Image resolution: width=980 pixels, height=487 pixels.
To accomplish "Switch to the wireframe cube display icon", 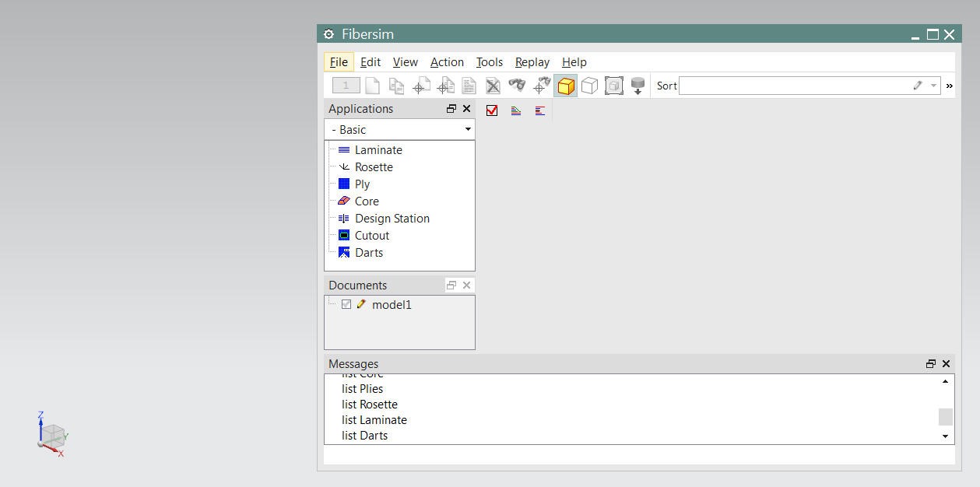I will (x=589, y=86).
